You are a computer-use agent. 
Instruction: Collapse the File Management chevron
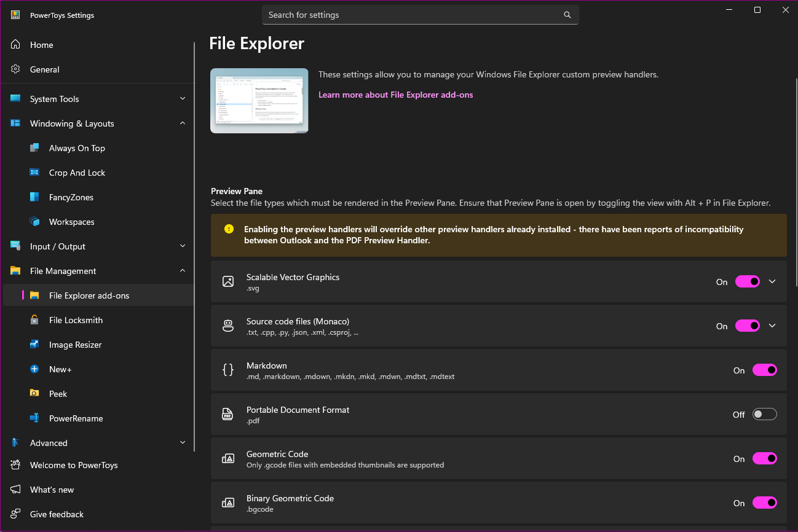tap(183, 270)
